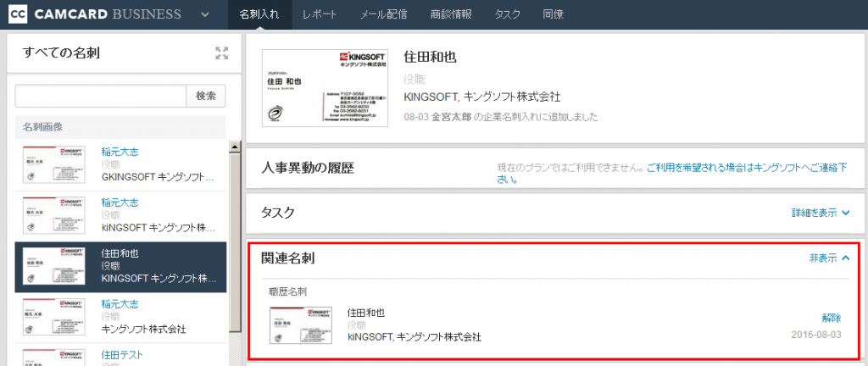Click the 人事異動の履歴 section heading

307,168
